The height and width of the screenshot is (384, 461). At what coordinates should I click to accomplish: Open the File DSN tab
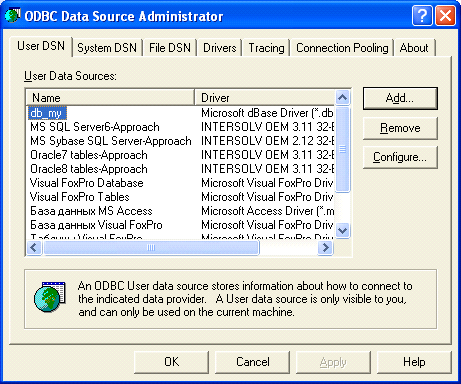170,48
